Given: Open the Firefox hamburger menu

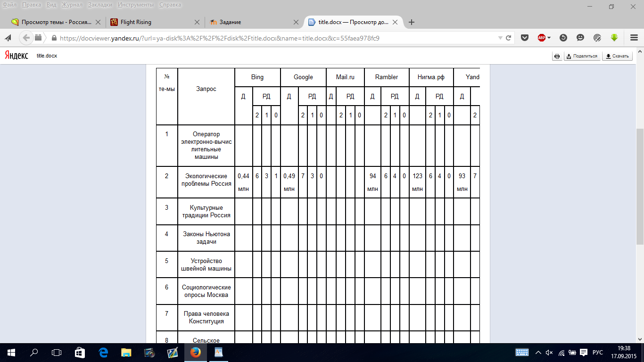Looking at the screenshot, I should click(x=634, y=38).
